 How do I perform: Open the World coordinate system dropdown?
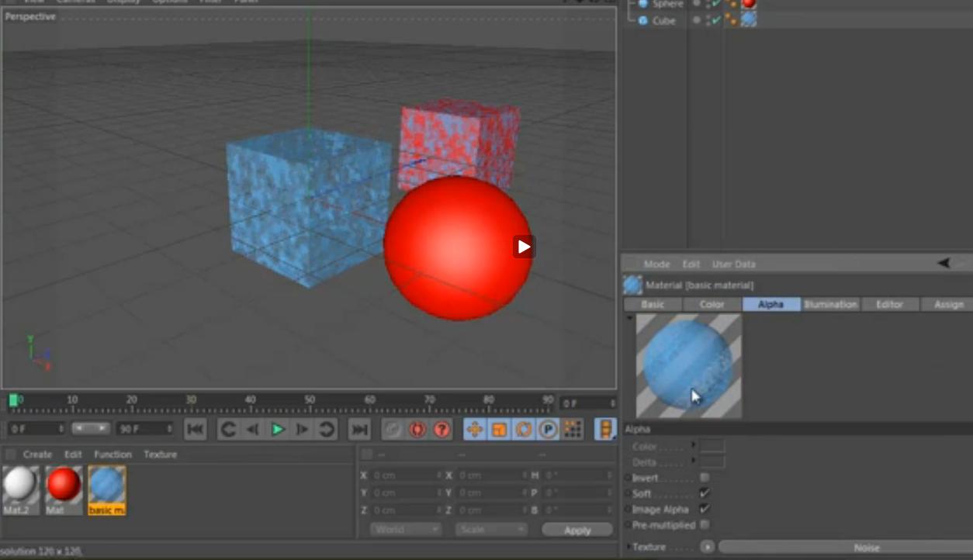click(x=406, y=530)
